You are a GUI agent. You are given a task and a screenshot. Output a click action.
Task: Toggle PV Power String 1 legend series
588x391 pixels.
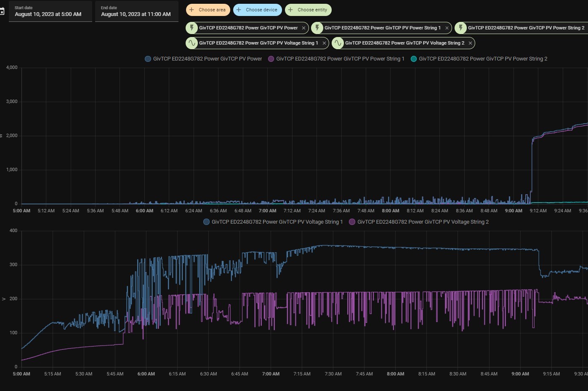(x=336, y=59)
